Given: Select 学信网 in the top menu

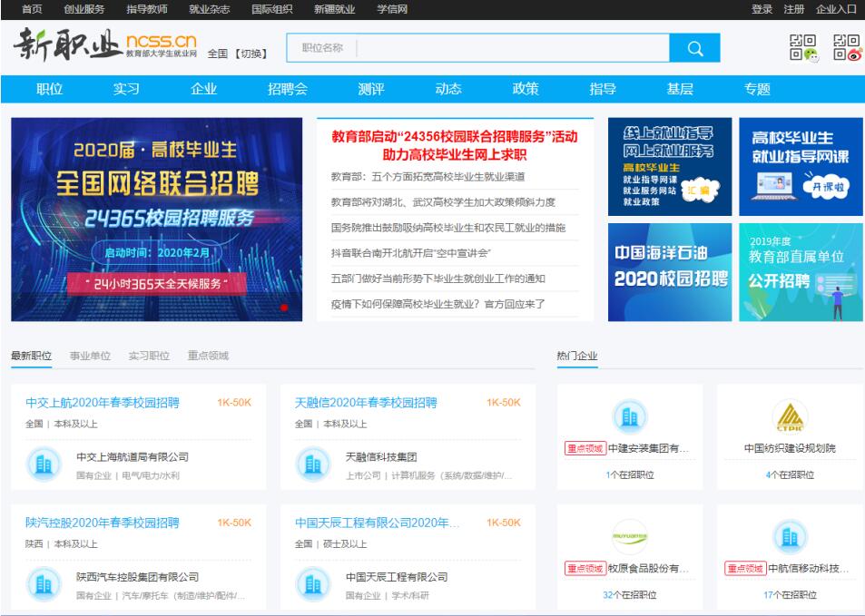Looking at the screenshot, I should coord(388,8).
